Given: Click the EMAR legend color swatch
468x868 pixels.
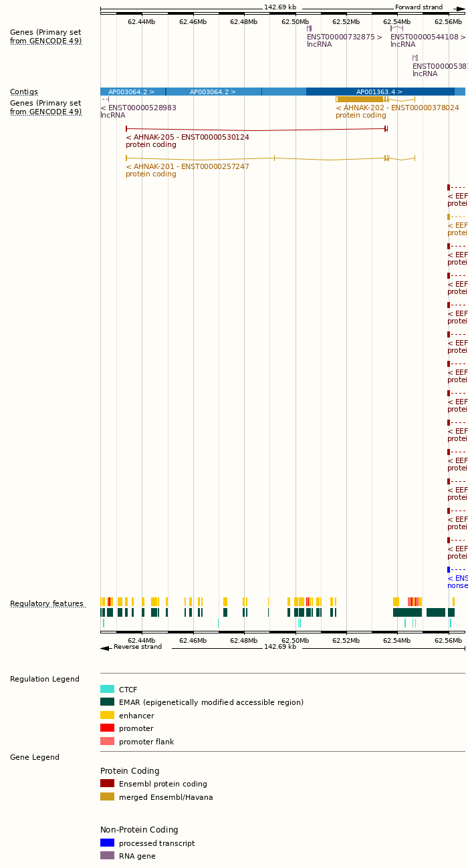Looking at the screenshot, I should click(x=107, y=702).
